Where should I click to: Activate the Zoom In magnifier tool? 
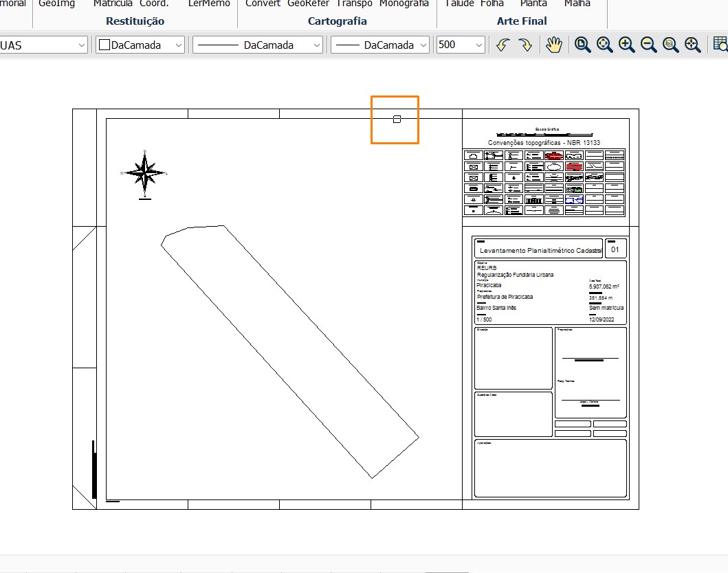click(626, 45)
